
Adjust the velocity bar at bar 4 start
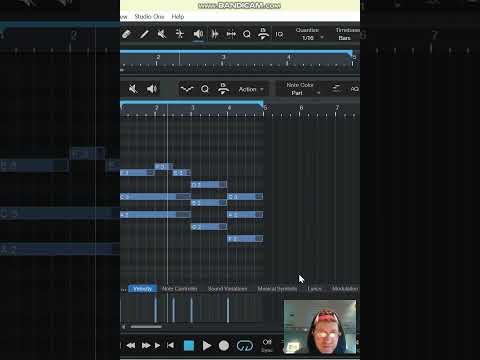228,310
